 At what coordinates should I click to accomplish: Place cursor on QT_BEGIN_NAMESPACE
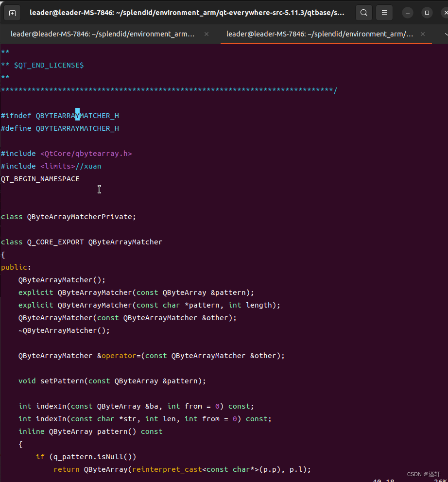coord(40,178)
